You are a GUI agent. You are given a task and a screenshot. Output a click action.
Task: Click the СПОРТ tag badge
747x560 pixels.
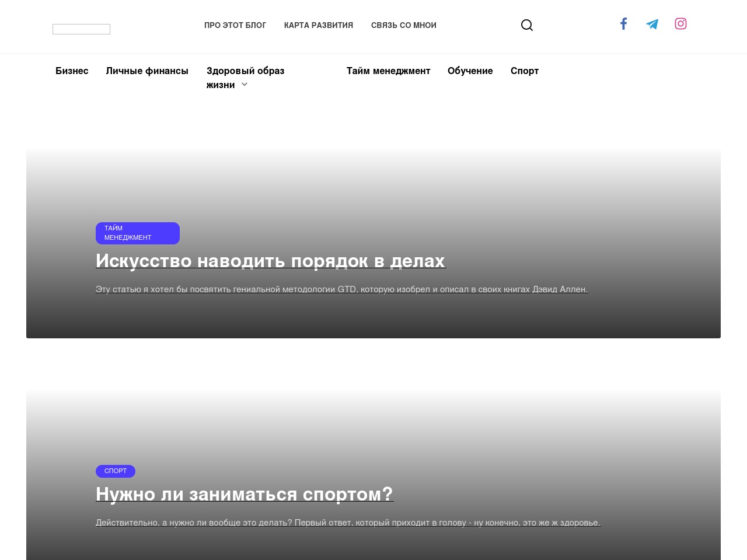coord(116,471)
